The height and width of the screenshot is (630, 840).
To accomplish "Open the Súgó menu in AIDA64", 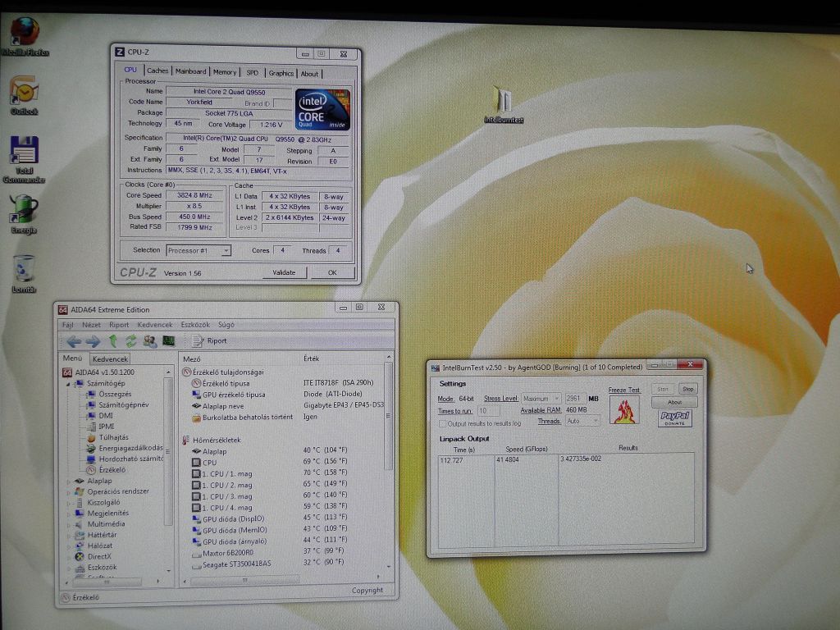I will pyautogui.click(x=226, y=325).
